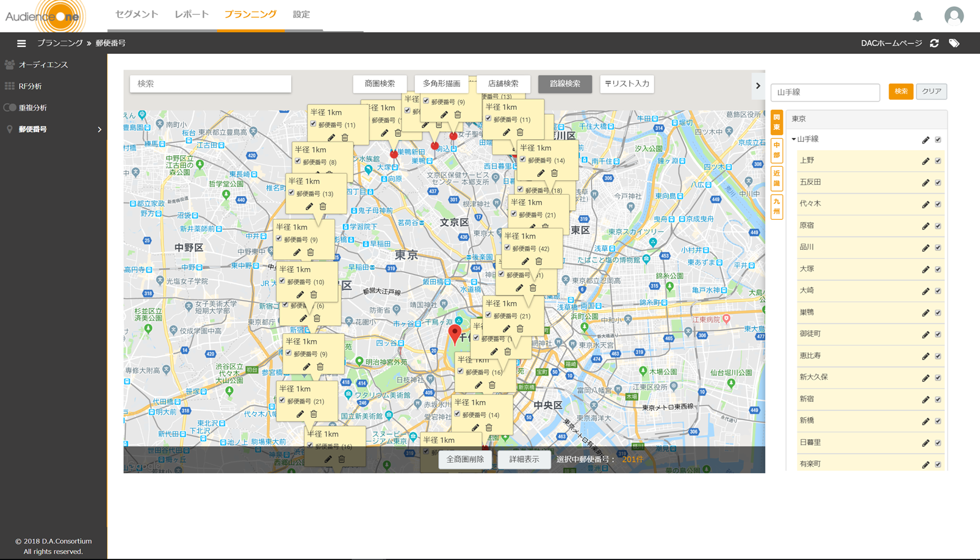Expand the 郵便番号 sidebar submenu arrow
Image resolution: width=980 pixels, height=560 pixels.
coord(99,129)
